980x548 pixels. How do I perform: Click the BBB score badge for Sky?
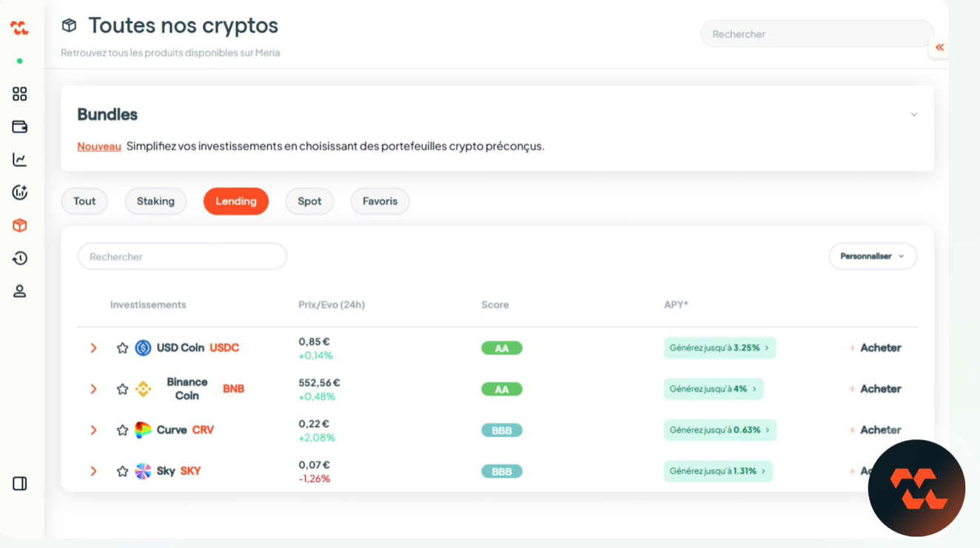pyautogui.click(x=502, y=471)
